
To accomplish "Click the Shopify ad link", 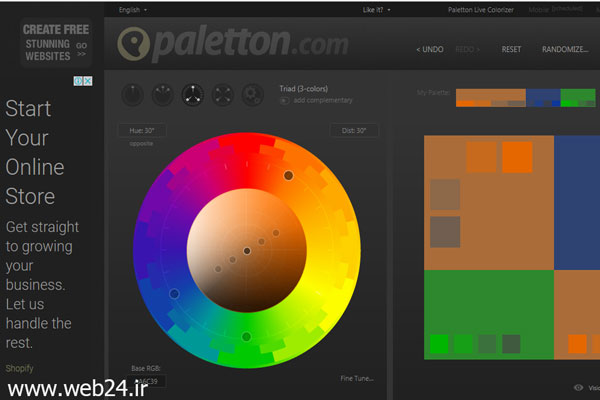I will click(20, 368).
